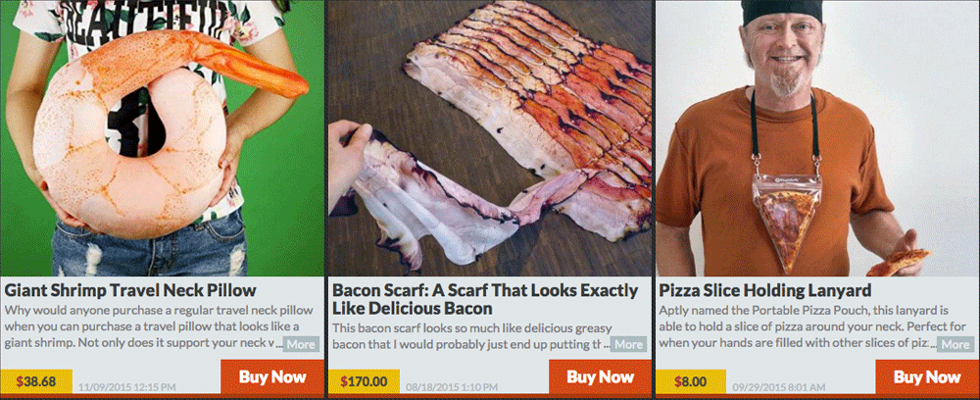Click the 11/09/2015 12:15 PM date stamp
The height and width of the screenshot is (400, 980).
(126, 387)
